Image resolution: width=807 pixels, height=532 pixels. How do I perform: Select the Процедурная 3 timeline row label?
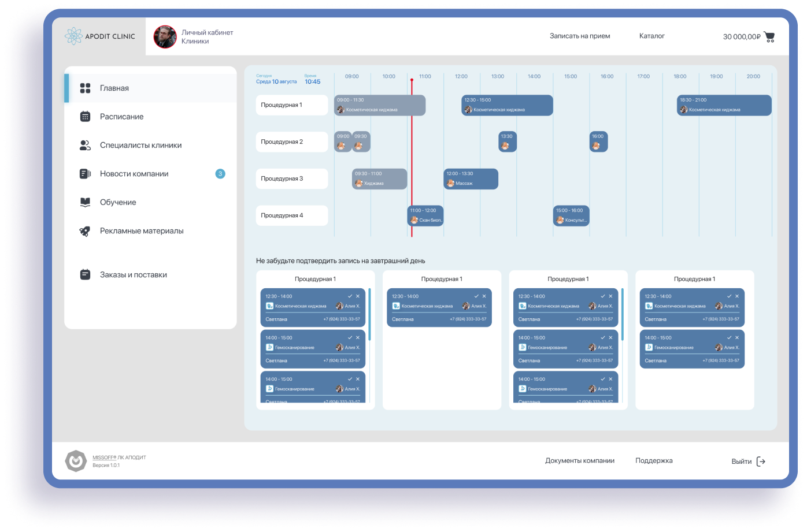[x=292, y=179]
